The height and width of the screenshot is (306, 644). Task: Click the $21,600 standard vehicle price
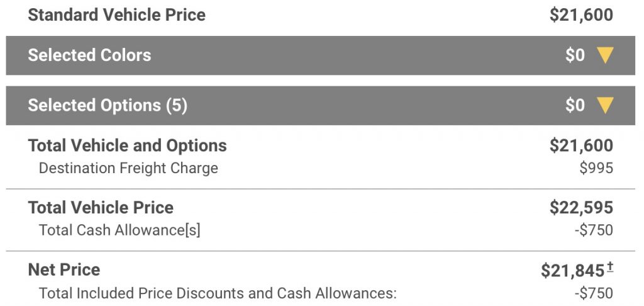coord(581,15)
